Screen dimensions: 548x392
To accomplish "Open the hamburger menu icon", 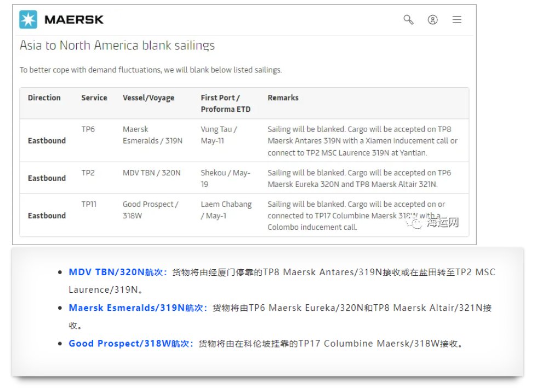I will 457,20.
